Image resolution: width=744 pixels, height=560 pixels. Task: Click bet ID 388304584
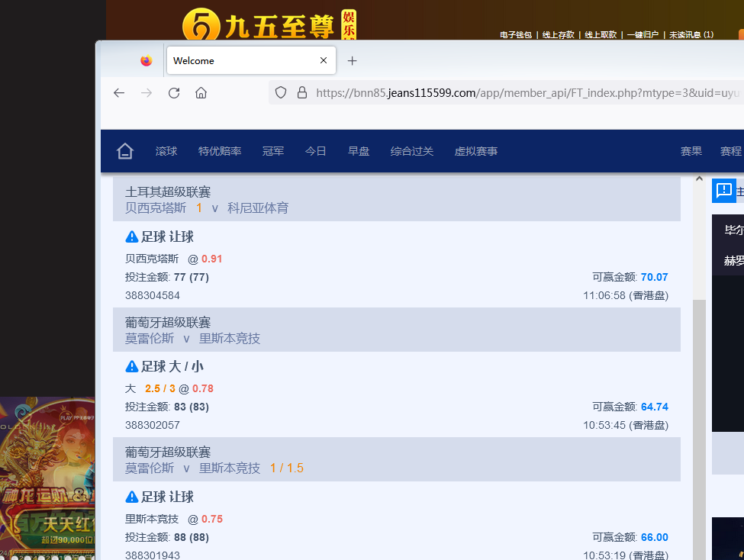[153, 296]
